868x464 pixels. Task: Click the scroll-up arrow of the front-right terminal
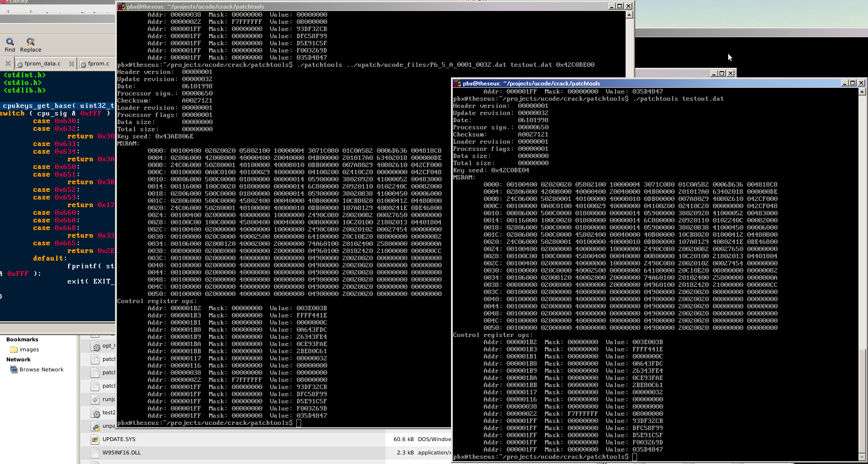coord(862,92)
